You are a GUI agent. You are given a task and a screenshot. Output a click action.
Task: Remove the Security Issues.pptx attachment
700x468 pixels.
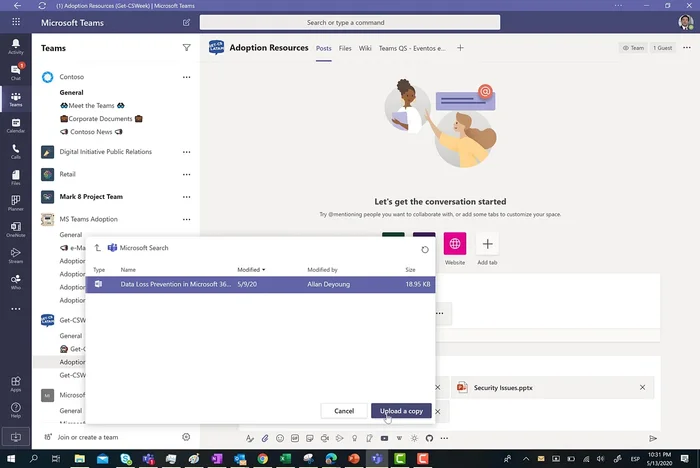pyautogui.click(x=642, y=387)
